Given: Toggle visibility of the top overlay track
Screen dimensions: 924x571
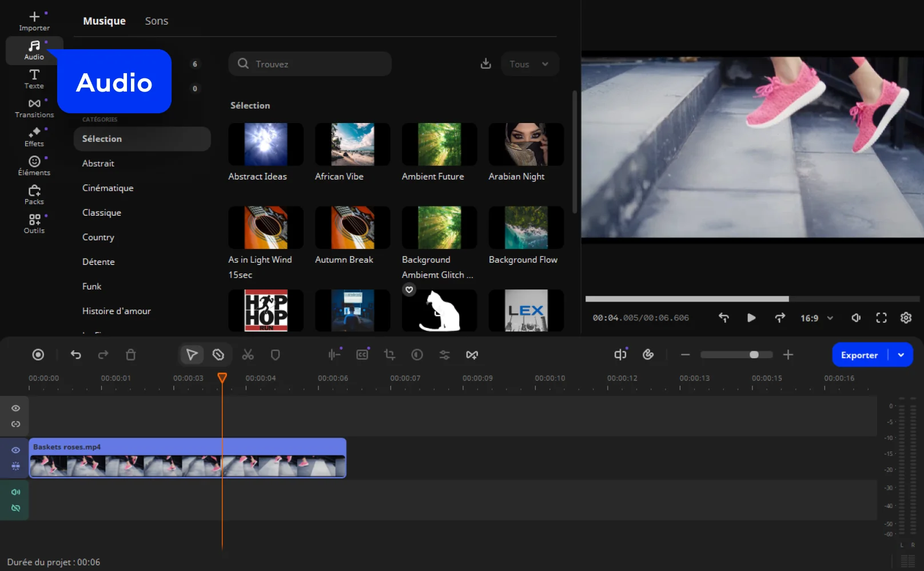Looking at the screenshot, I should [16, 409].
